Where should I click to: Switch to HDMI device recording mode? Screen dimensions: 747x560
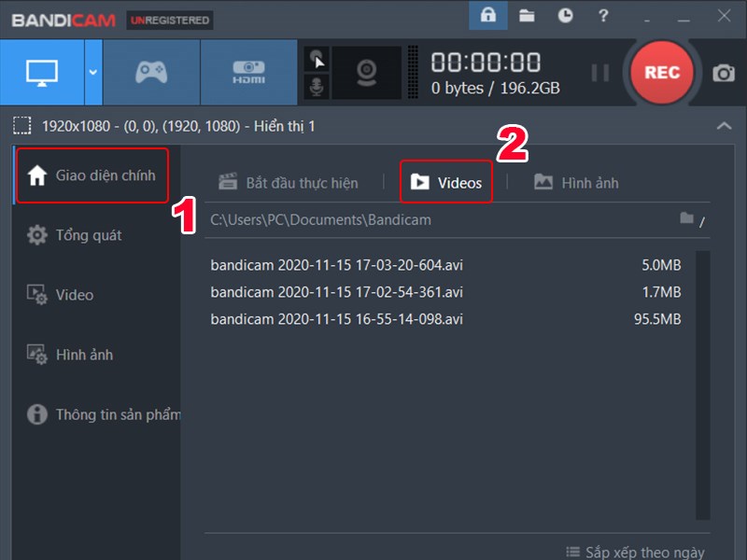(x=248, y=73)
